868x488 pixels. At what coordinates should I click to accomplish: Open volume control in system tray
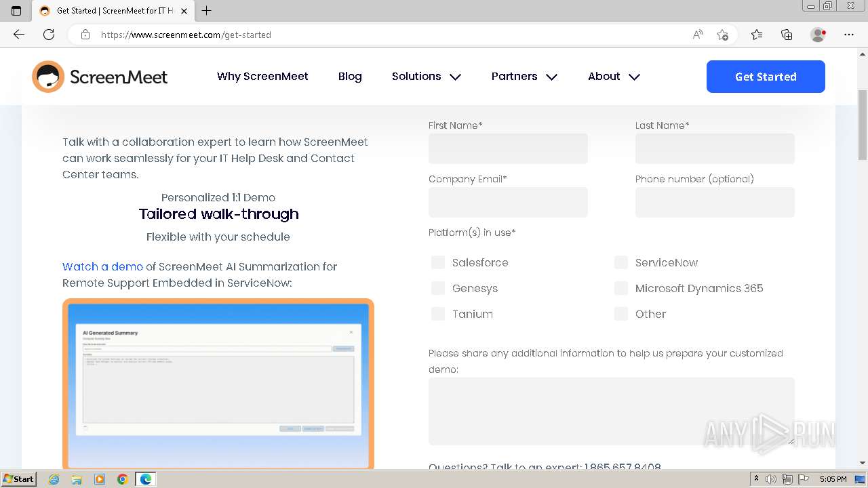pos(771,479)
